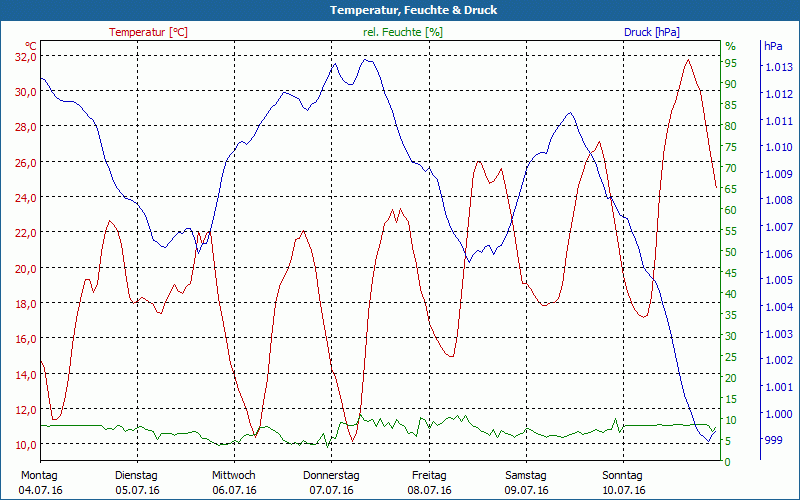Click the date 06.07.16
The width and height of the screenshot is (800, 500).
coord(235,491)
